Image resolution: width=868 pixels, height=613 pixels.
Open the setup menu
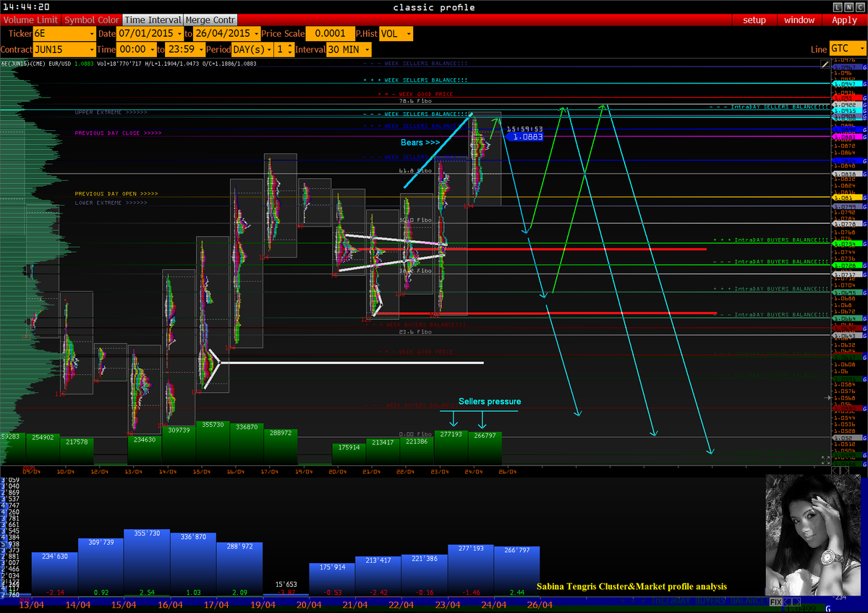pyautogui.click(x=754, y=20)
